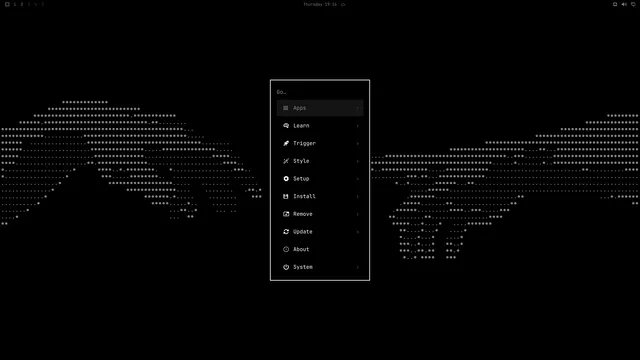Focus the "Go…" search field
Screen dimensions: 640x360
click(320, 92)
